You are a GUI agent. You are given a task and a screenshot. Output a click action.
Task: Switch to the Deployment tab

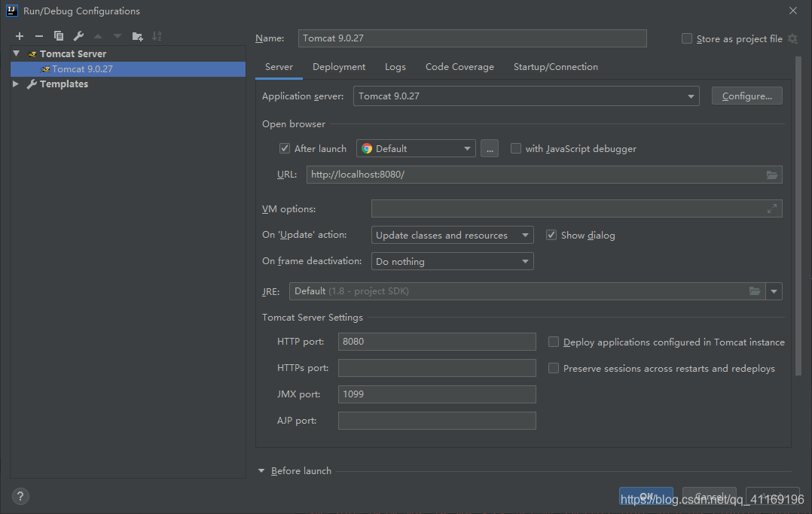coord(339,67)
